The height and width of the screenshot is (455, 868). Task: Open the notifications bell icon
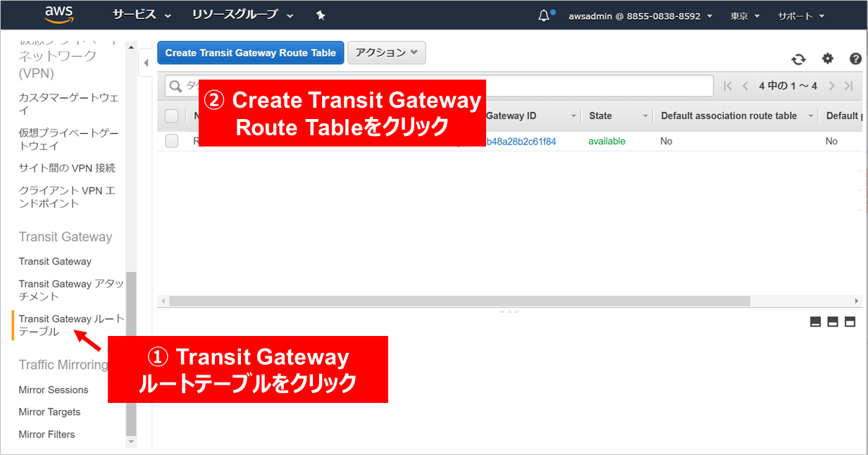(544, 15)
